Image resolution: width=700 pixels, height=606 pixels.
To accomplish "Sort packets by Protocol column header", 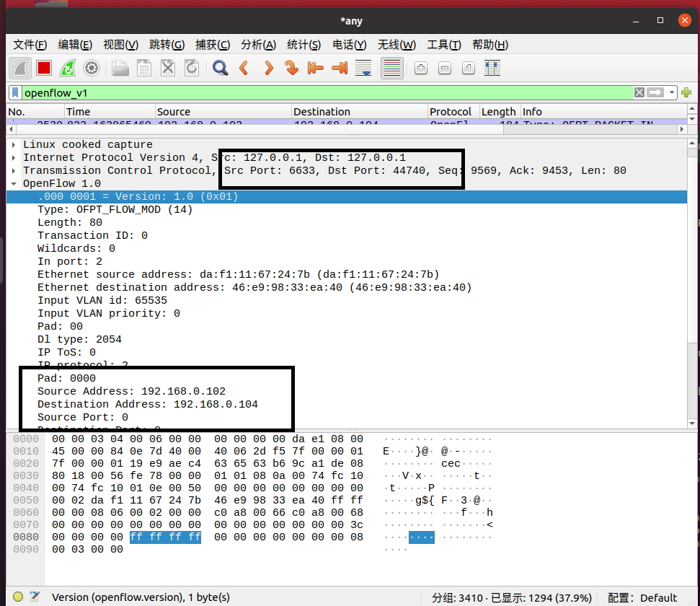I will tap(453, 112).
